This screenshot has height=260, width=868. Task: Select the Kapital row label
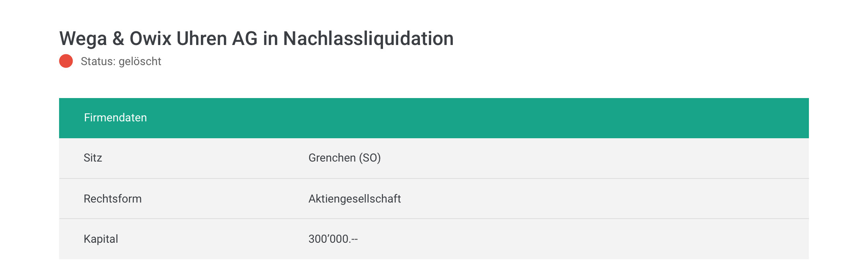(101, 239)
